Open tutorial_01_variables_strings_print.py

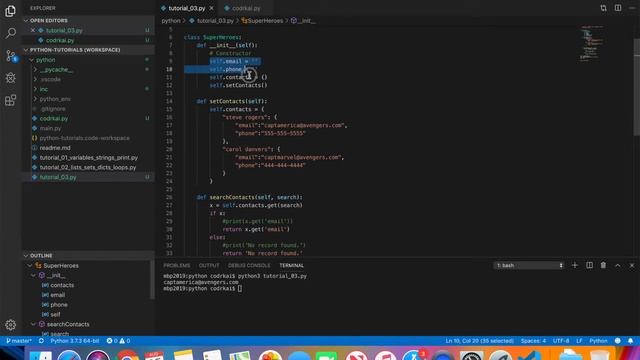point(89,158)
